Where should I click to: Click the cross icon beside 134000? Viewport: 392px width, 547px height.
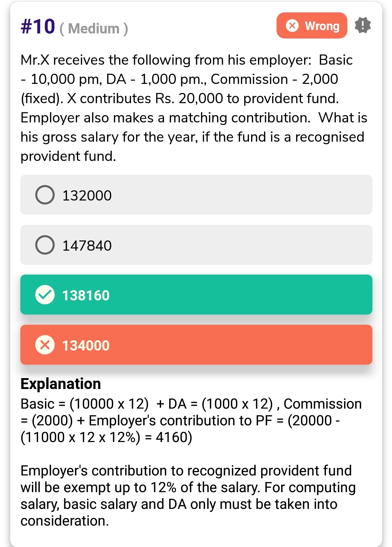click(x=45, y=345)
